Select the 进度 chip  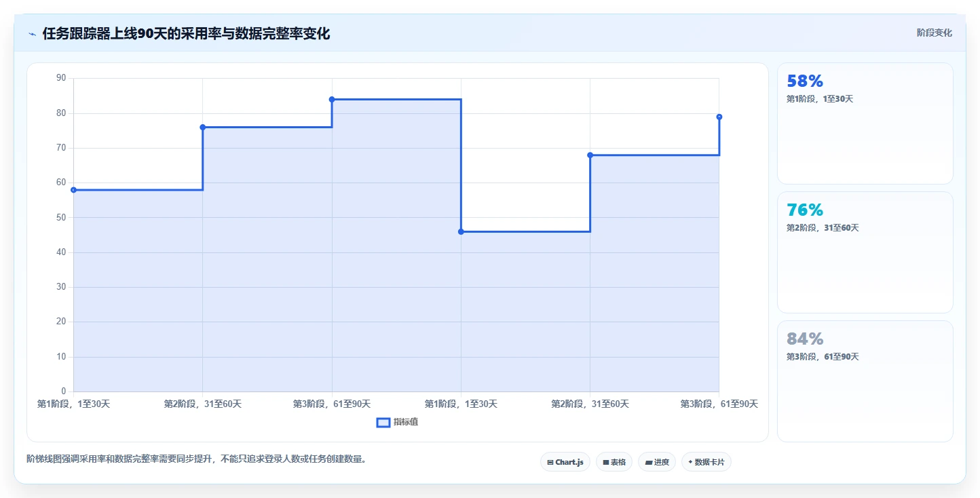point(657,462)
